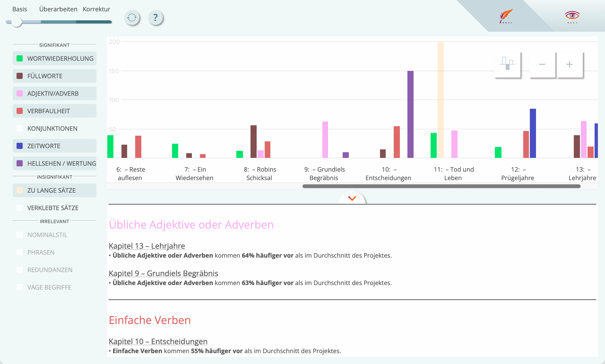Open the help question mark button
Viewport: 605px width, 364px height.
click(156, 18)
